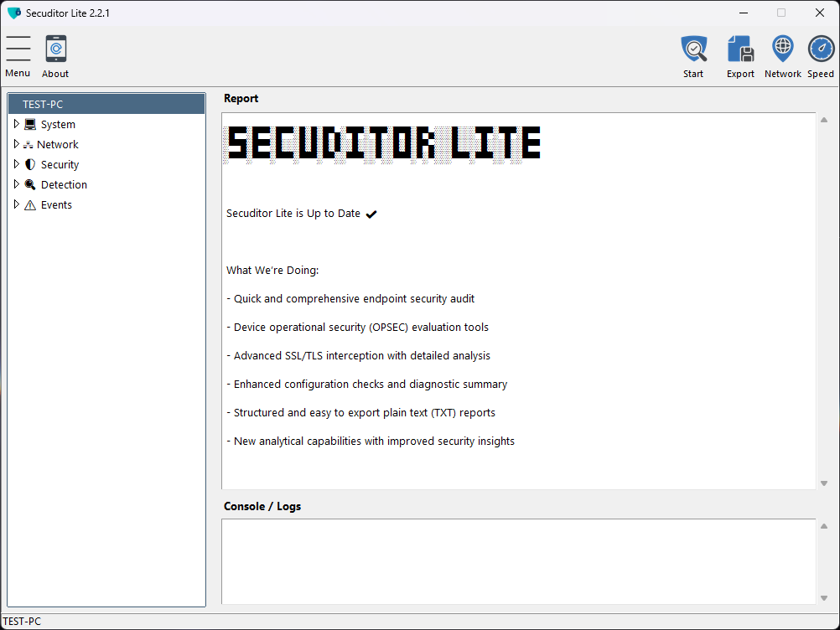Click the 'What We're Doing:' heading
The image size is (840, 630).
[x=272, y=271]
